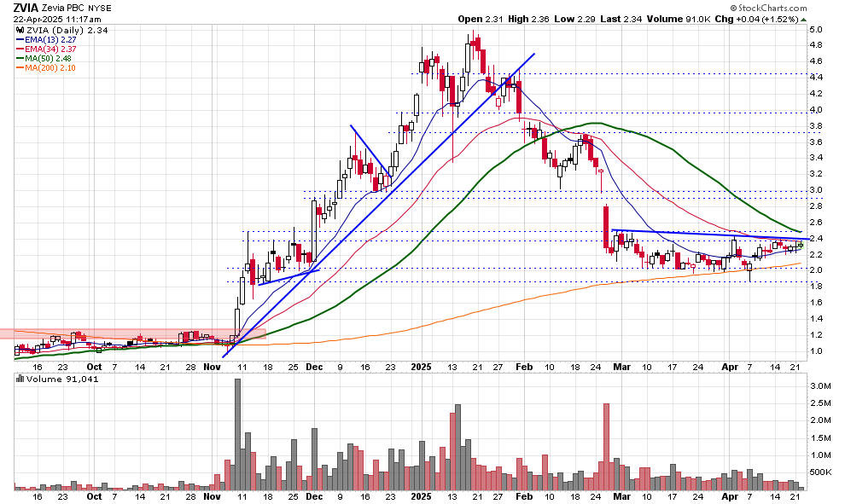Click the Nov label on date axis
Image resolution: width=845 pixels, height=504 pixels.
tap(212, 497)
